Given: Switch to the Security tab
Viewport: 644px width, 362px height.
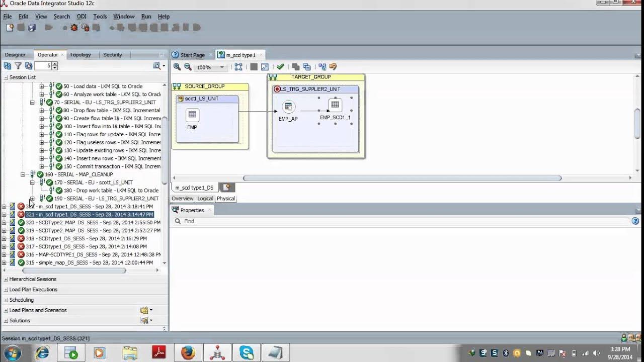Looking at the screenshot, I should (x=113, y=55).
